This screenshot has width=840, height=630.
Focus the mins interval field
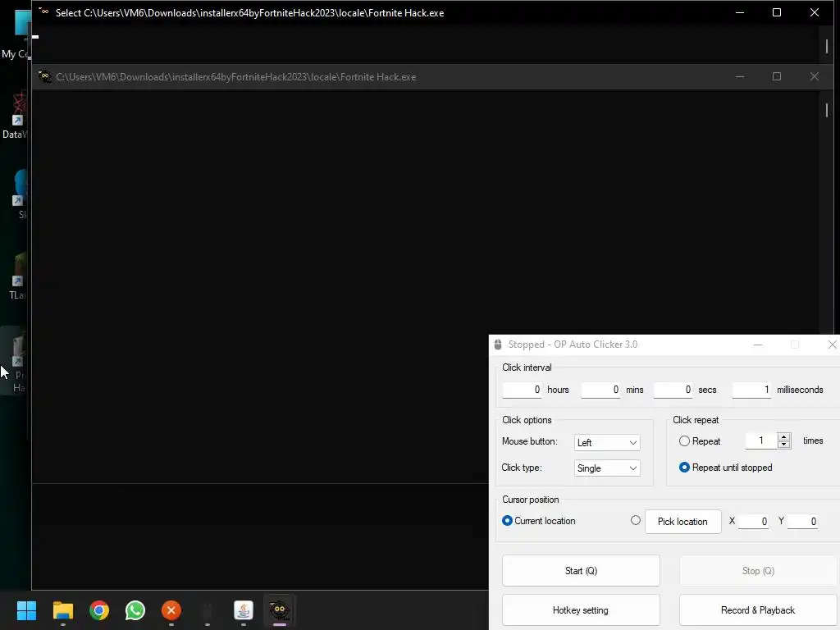(600, 390)
